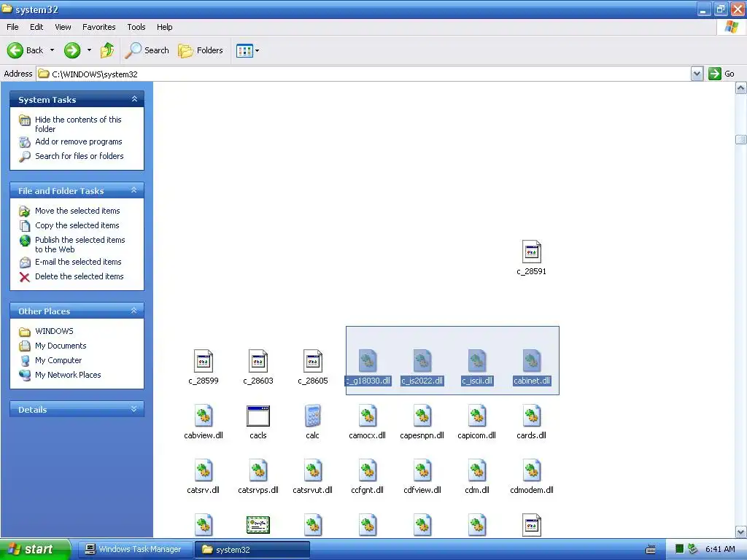Select the ccfgnt.dll file icon

click(x=368, y=471)
